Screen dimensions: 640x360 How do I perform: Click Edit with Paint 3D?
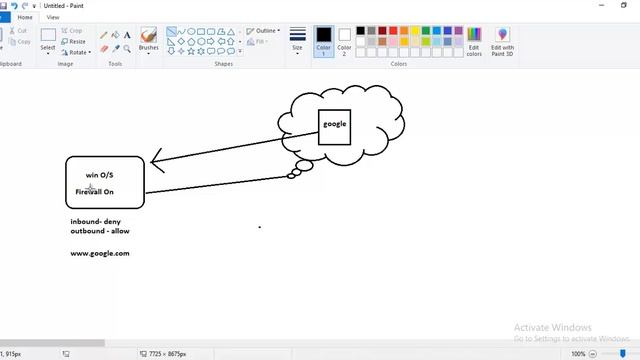[x=502, y=41]
